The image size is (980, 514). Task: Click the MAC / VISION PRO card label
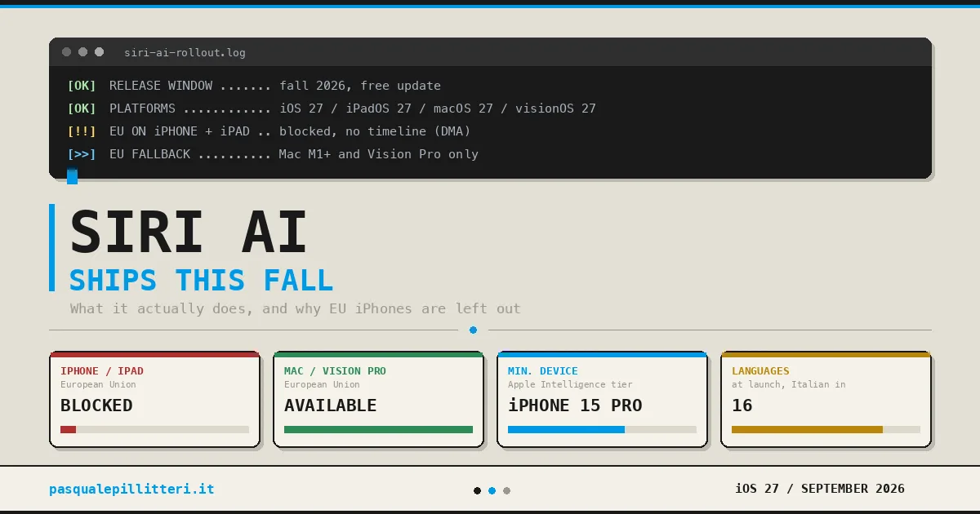(x=335, y=371)
